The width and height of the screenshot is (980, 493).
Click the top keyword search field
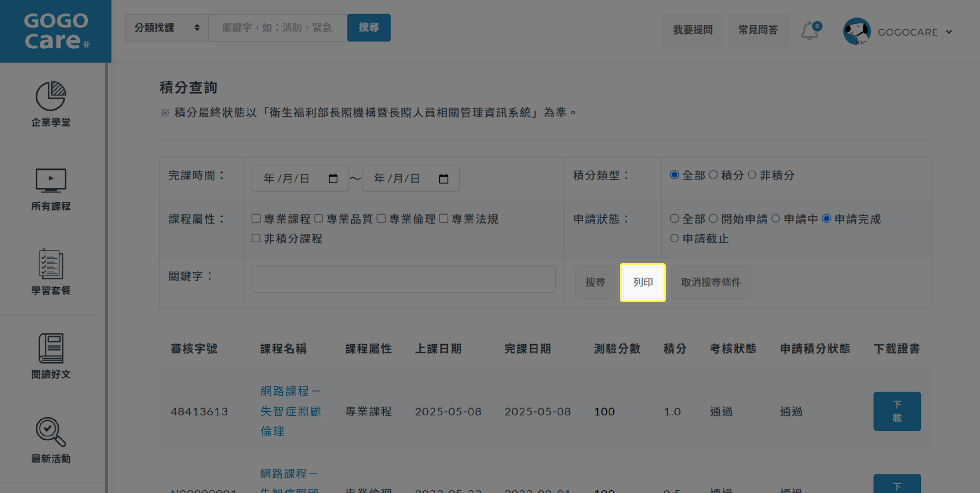(x=278, y=27)
